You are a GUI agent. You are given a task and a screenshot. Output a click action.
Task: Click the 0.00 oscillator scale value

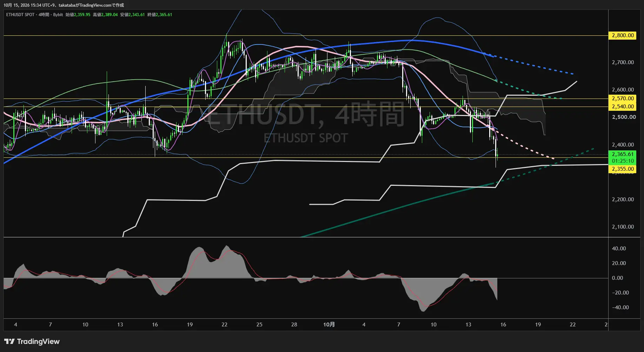617,278
